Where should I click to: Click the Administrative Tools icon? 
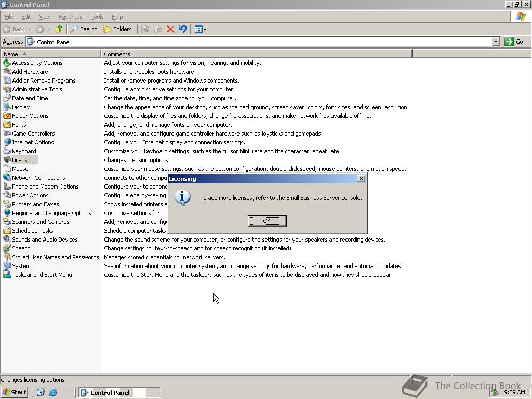[x=7, y=89]
